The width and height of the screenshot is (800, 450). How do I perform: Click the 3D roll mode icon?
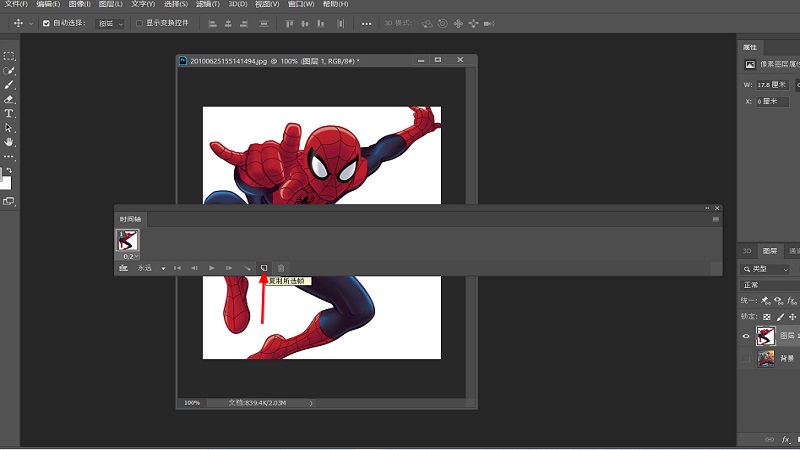pos(442,23)
